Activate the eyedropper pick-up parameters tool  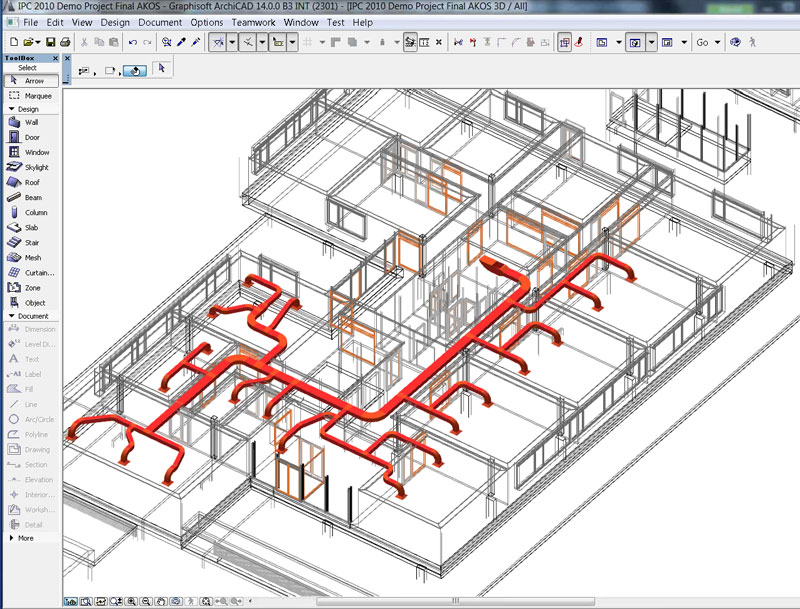[x=181, y=42]
